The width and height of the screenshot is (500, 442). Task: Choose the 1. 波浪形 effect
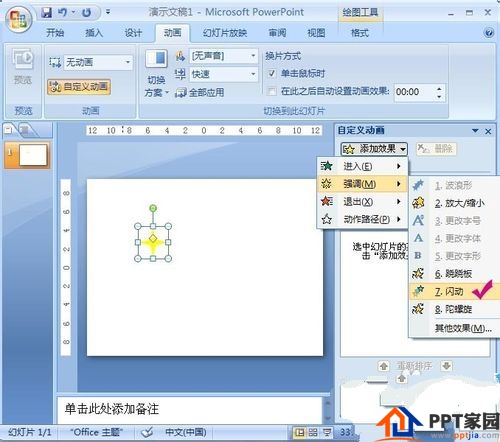455,185
